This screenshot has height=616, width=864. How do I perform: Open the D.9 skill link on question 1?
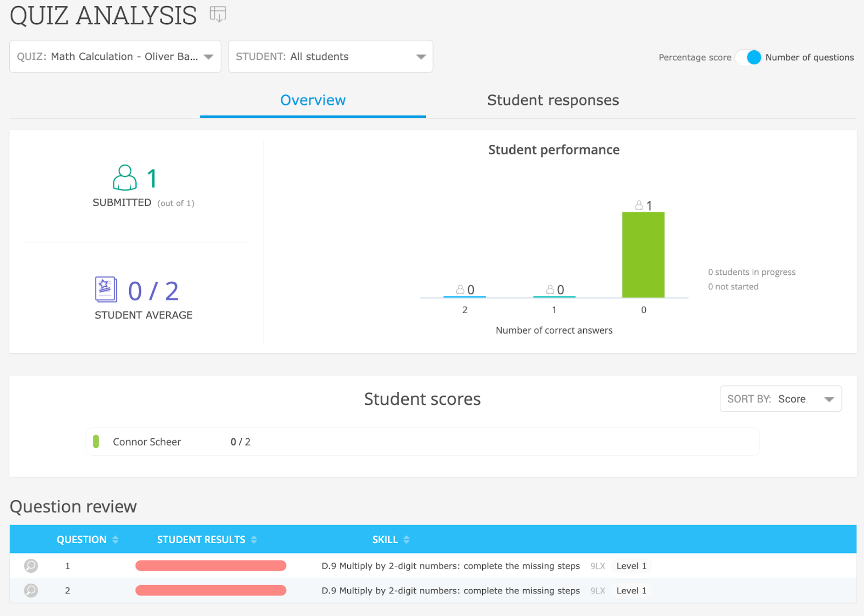450,566
